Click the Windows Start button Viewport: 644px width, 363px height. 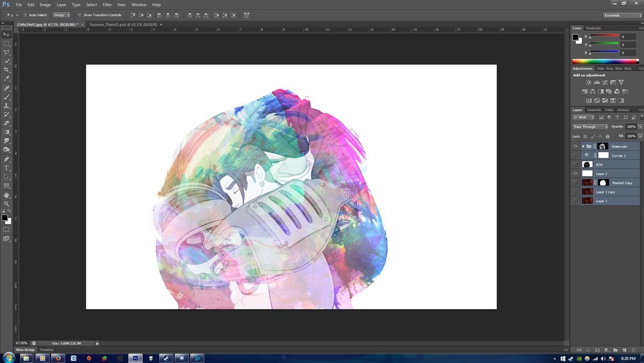click(x=9, y=358)
